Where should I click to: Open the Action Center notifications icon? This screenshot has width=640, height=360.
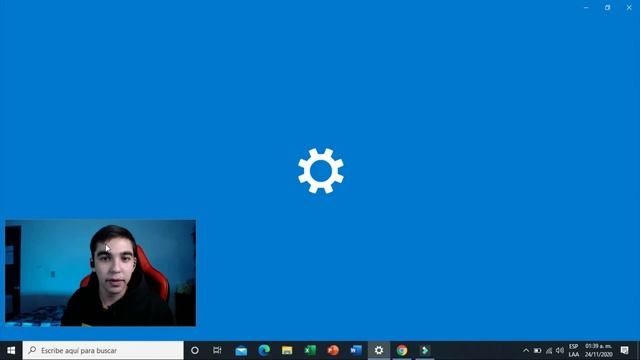(x=624, y=350)
